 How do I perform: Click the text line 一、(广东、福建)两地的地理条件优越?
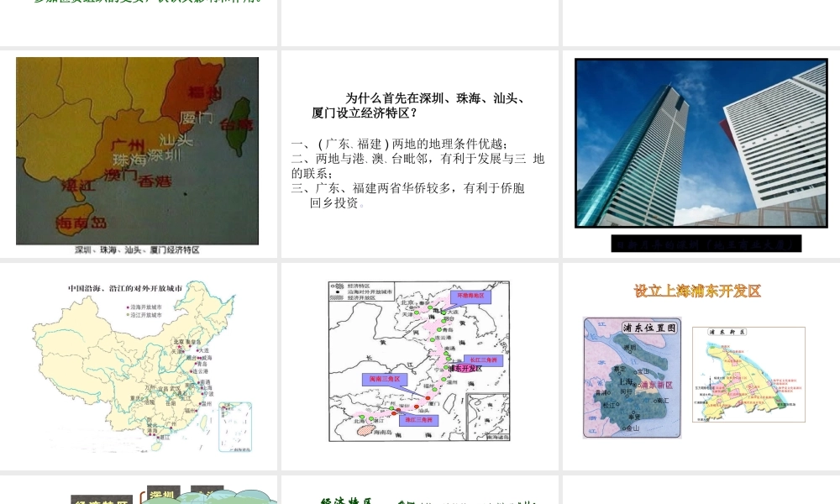[400, 144]
